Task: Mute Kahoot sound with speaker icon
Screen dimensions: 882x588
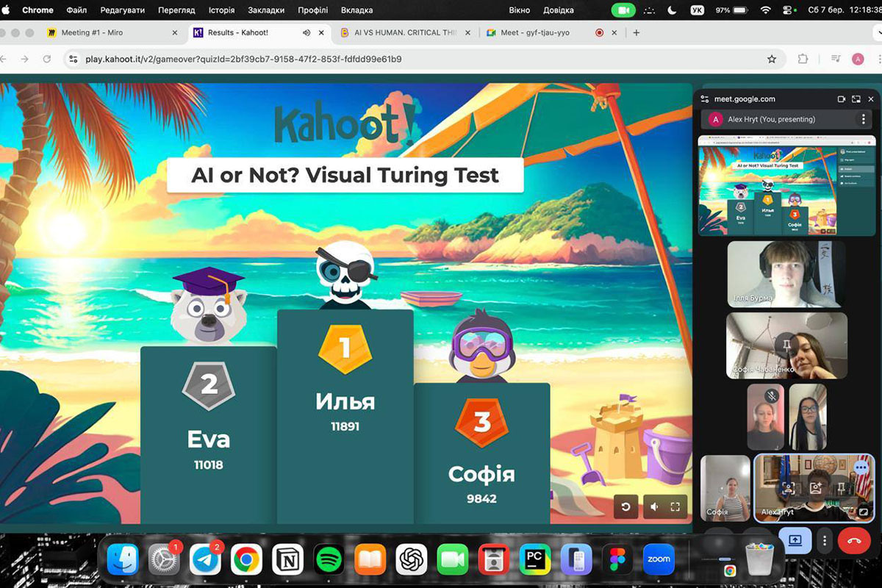Action: (x=654, y=506)
